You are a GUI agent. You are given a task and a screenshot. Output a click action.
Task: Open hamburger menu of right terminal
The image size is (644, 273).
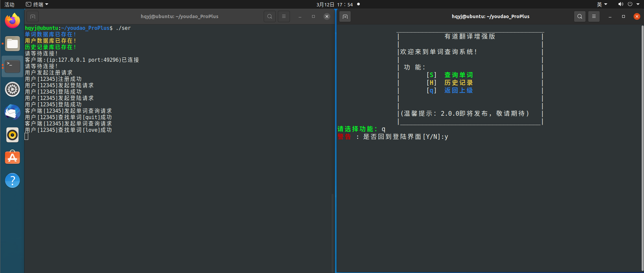[x=594, y=16]
